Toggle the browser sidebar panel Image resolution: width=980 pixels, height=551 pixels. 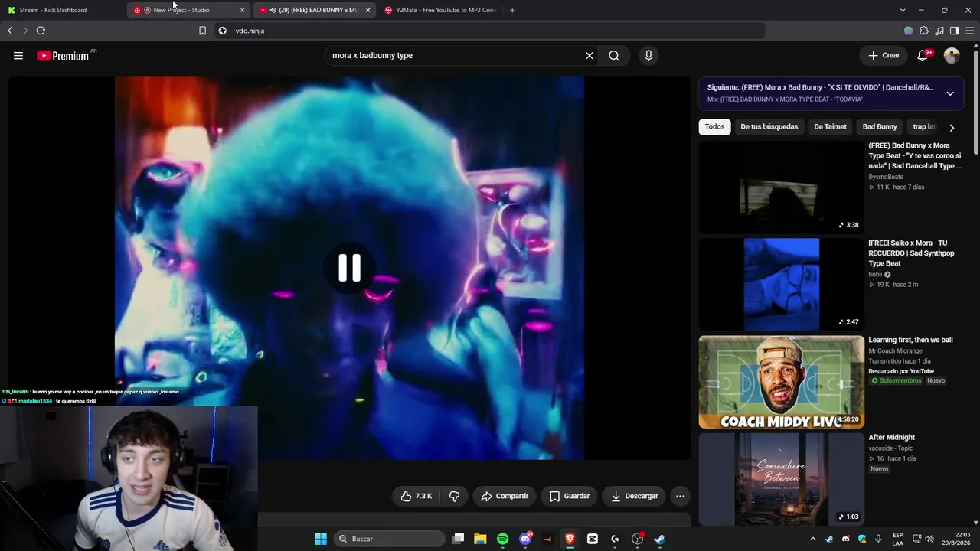coord(955,31)
